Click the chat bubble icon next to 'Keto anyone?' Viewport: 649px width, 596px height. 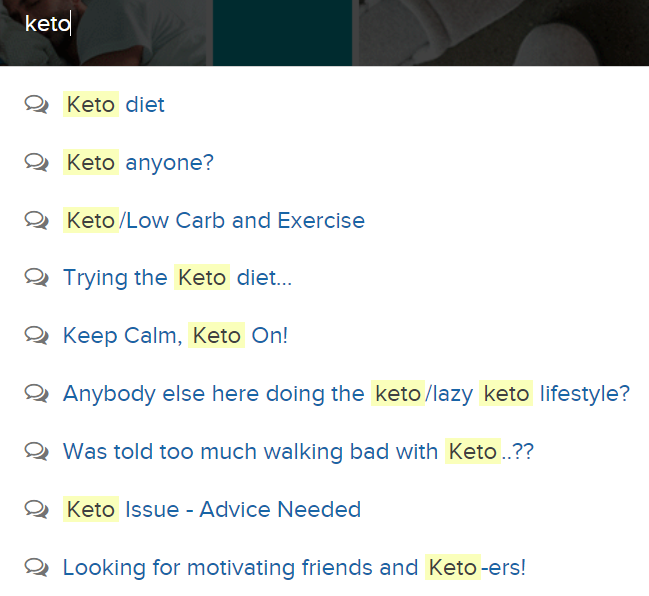tap(36, 162)
